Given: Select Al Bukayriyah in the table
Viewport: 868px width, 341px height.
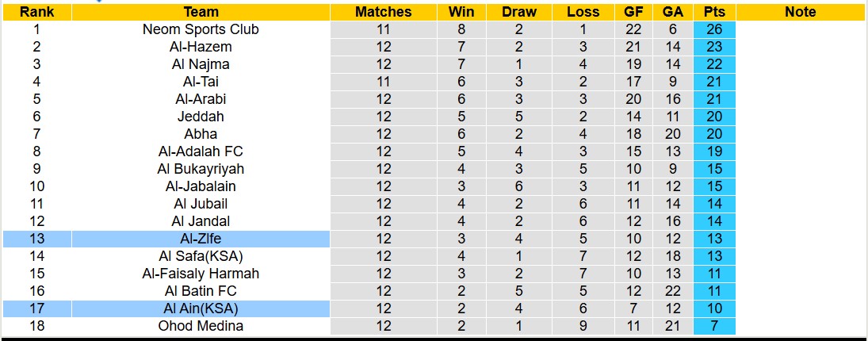Looking at the screenshot, I should [x=201, y=169].
